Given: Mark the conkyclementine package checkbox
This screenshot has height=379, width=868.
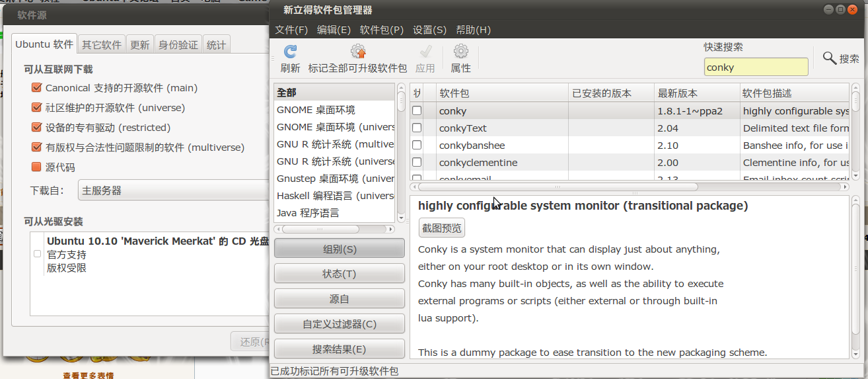Looking at the screenshot, I should tap(417, 163).
